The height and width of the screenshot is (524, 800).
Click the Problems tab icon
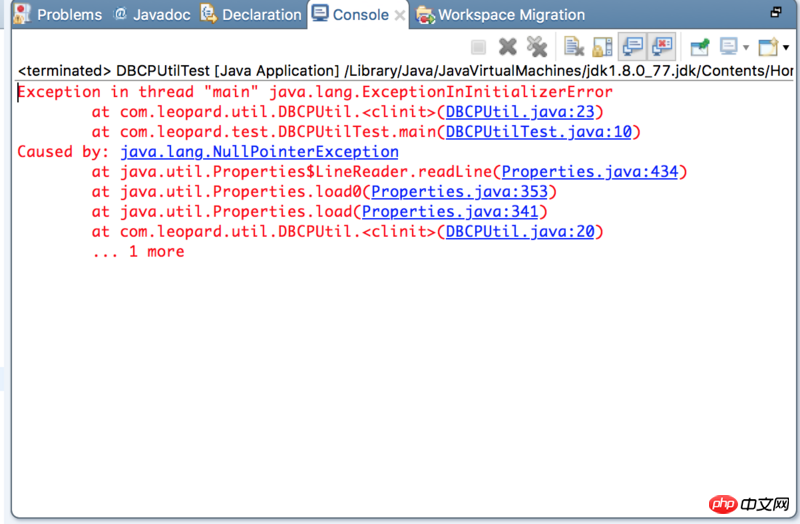tap(22, 14)
